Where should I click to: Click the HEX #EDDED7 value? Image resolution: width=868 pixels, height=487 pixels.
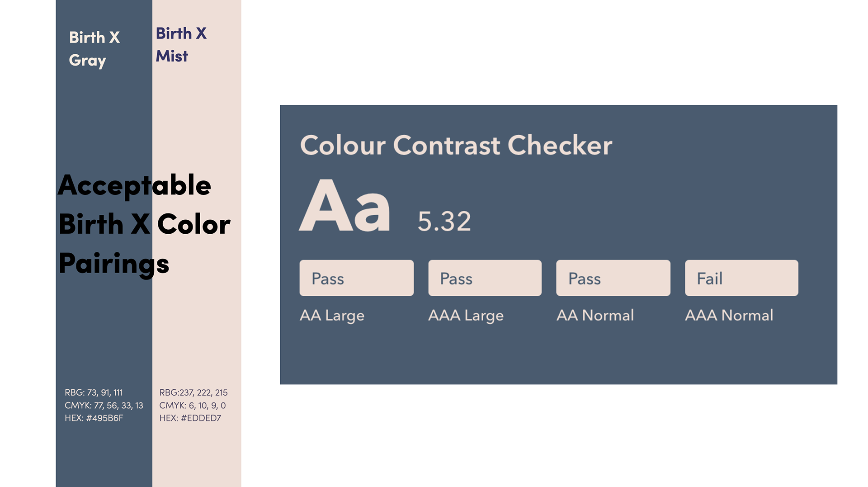190,418
